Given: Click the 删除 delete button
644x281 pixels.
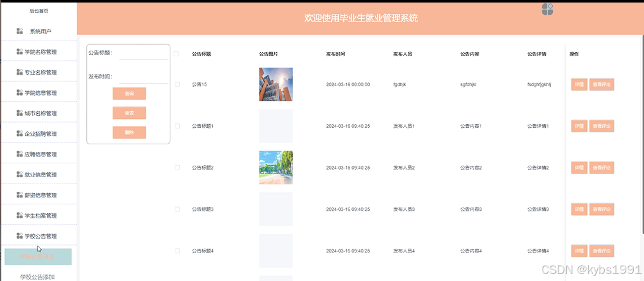Looking at the screenshot, I should tap(129, 132).
